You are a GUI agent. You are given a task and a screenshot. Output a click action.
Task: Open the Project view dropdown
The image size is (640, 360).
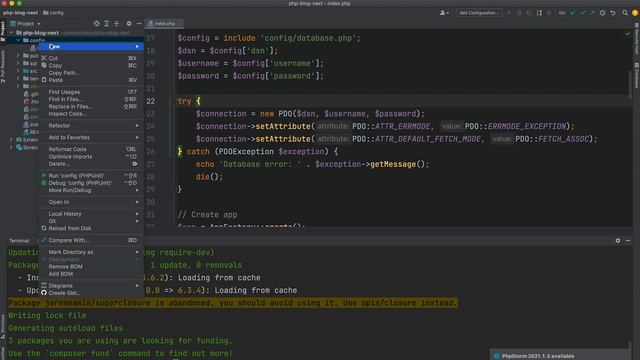[x=25, y=24]
